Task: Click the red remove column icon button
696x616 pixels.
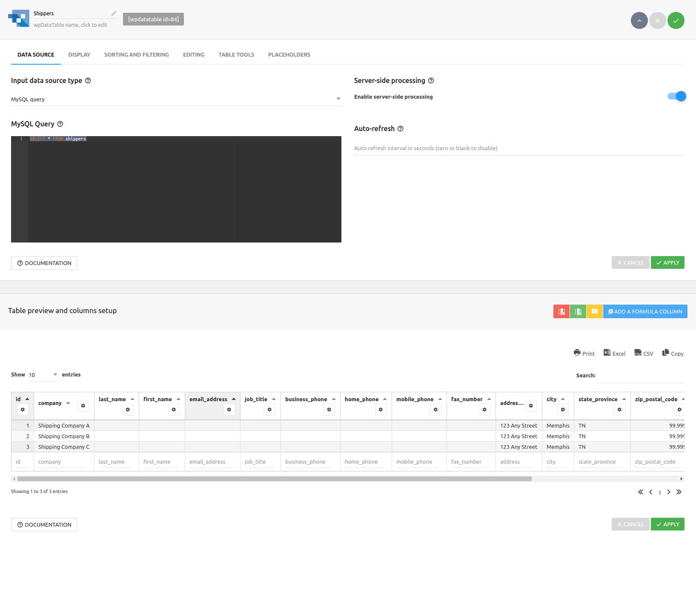Action: pos(561,311)
